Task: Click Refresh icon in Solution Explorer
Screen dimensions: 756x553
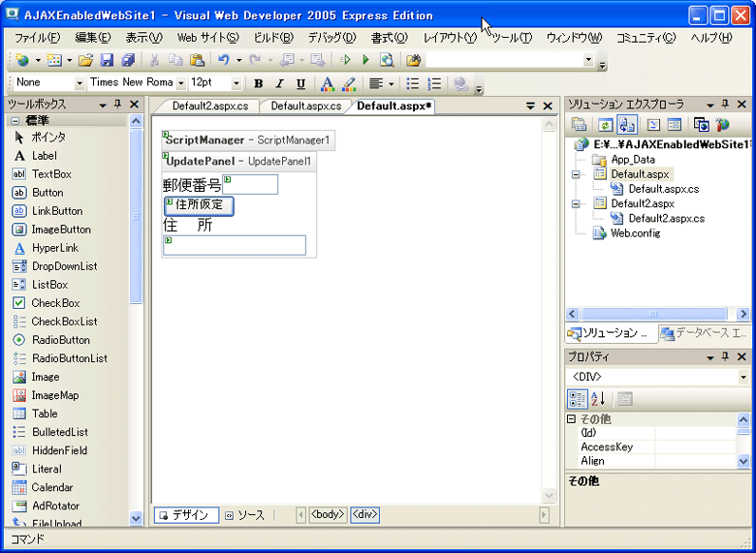Action: pos(606,125)
